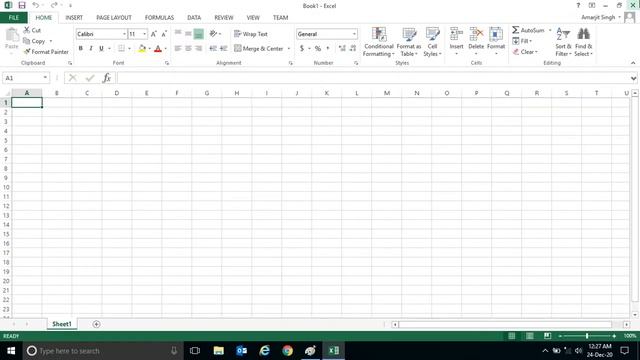Viewport: 640px width, 360px height.
Task: Open the Clear dropdown in Editing
Action: pyautogui.click(x=525, y=52)
